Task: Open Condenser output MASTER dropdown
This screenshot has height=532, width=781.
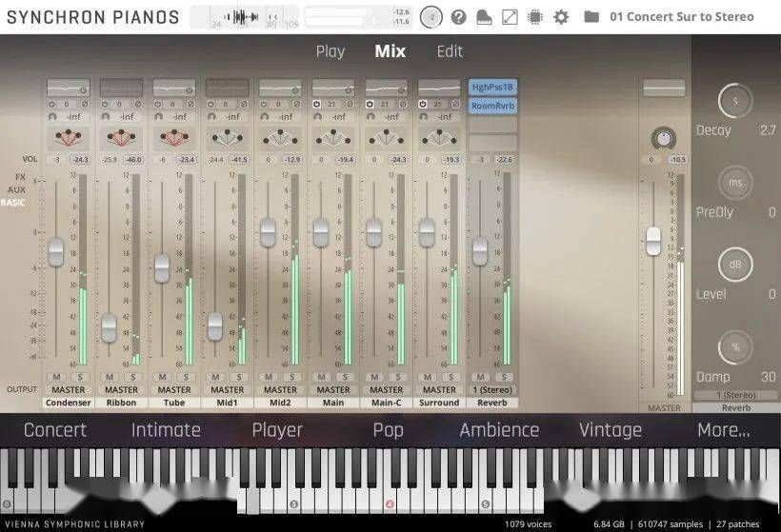Action: pyautogui.click(x=68, y=389)
